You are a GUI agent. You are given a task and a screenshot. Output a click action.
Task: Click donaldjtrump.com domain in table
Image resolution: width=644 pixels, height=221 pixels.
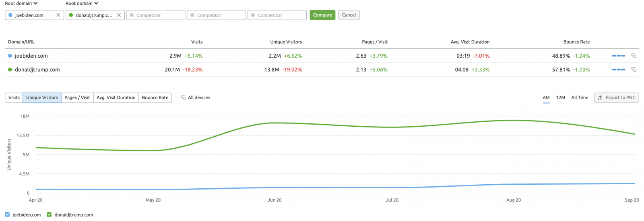pyautogui.click(x=37, y=69)
